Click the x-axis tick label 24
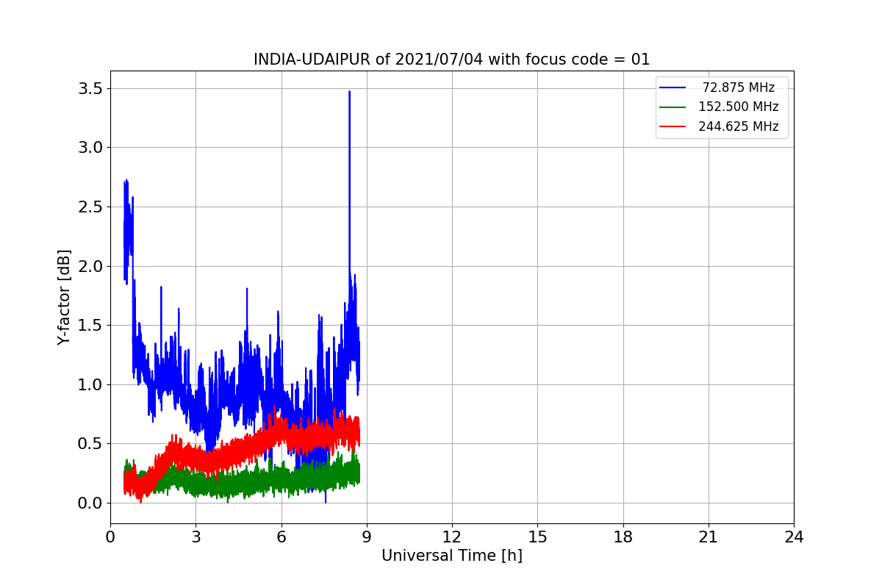This screenshot has height=588, width=882. pyautogui.click(x=793, y=537)
